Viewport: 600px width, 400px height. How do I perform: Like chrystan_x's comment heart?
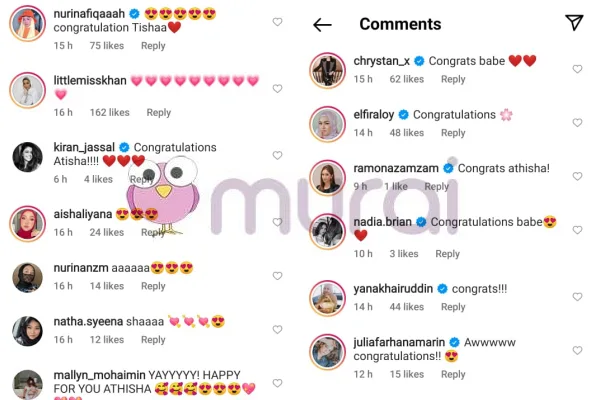(577, 69)
